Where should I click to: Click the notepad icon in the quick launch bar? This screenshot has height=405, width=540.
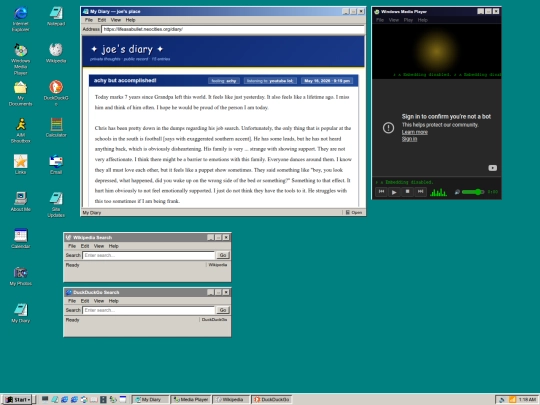tap(55, 399)
